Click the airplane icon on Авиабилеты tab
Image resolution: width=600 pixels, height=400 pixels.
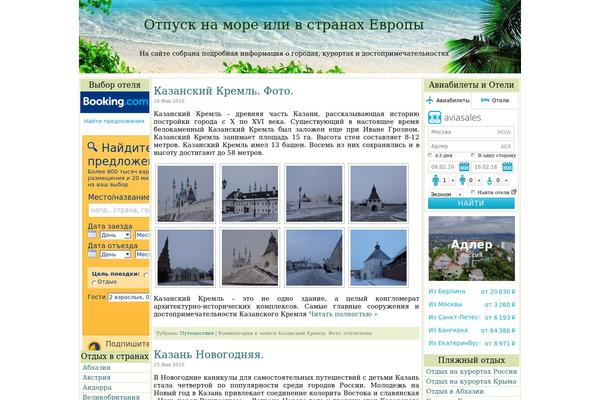[430, 100]
